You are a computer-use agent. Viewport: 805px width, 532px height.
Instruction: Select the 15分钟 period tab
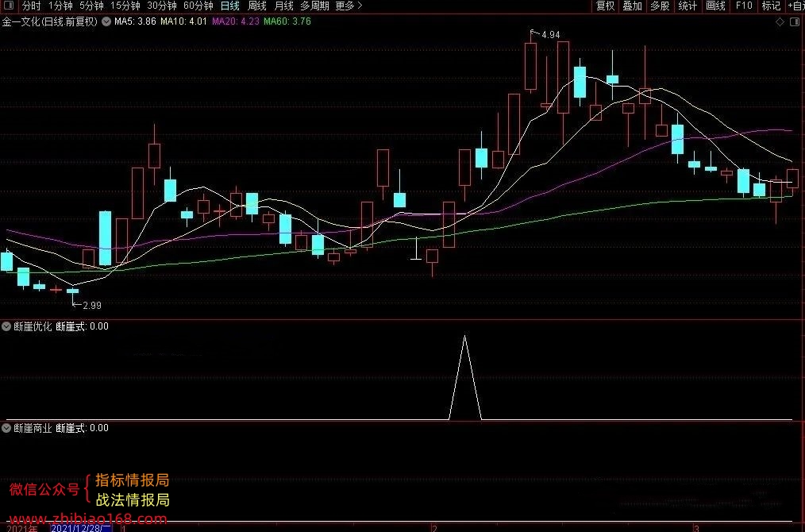pos(125,6)
